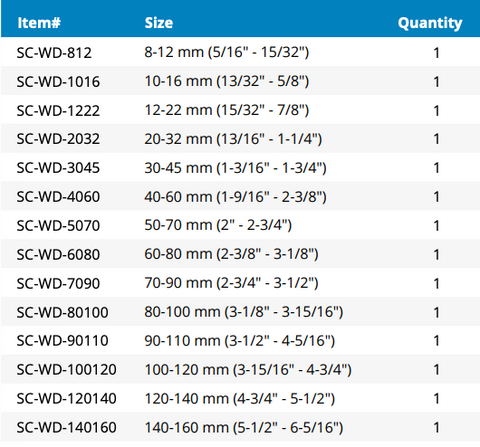Select item SC-WD-120140
Screen dimensions: 480x447
pos(67,399)
